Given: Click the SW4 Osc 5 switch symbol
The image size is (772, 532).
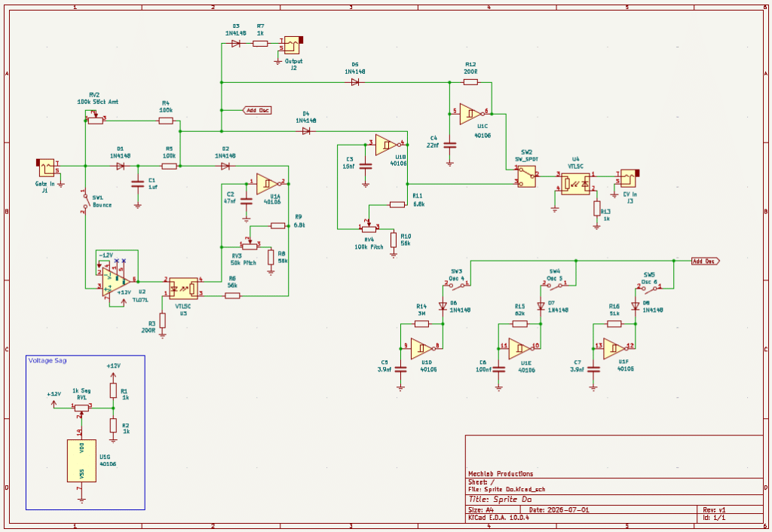Looking at the screenshot, I should tap(555, 285).
